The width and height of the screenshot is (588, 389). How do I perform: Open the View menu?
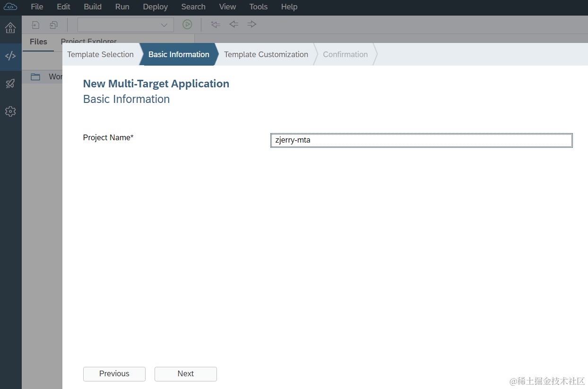point(227,7)
